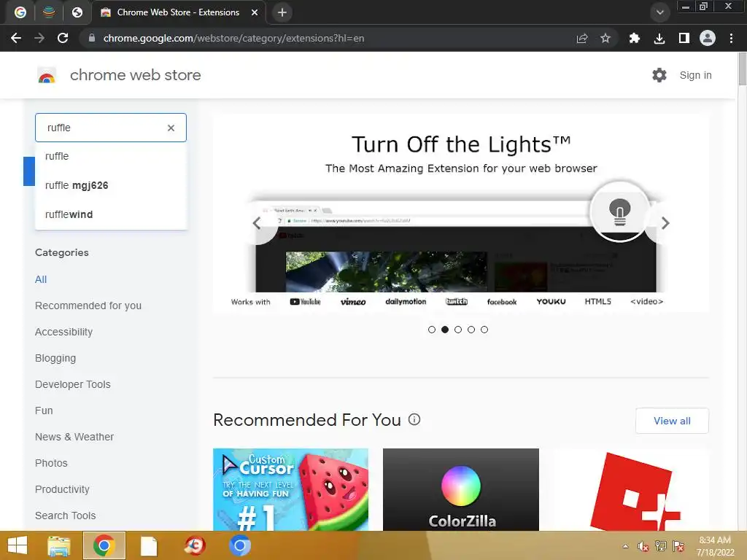Show previous carousel slide
Viewport: 747px width, 560px height.
257,223
